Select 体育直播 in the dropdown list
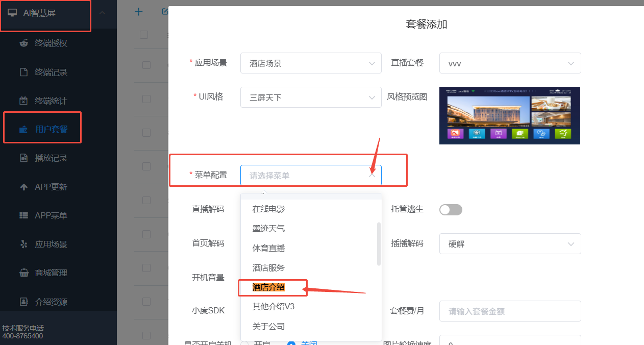Image resolution: width=644 pixels, height=345 pixels. [x=269, y=249]
